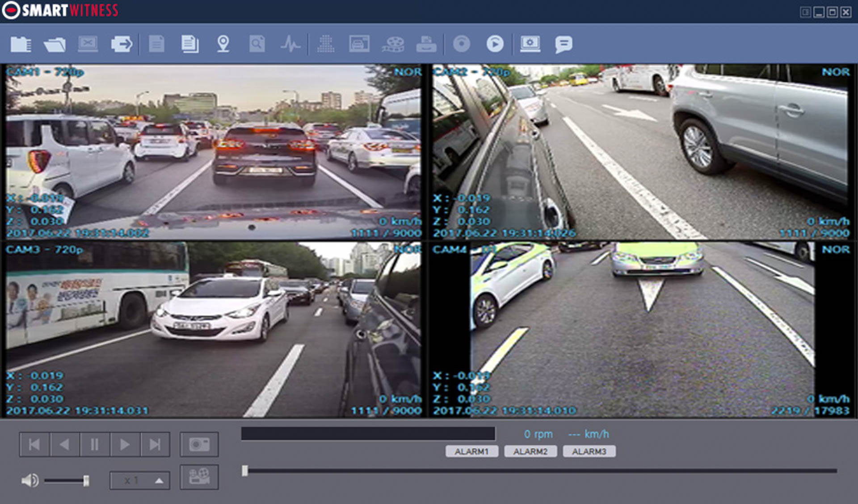The width and height of the screenshot is (858, 504).
Task: Skip to the last frame button
Action: pos(155,445)
